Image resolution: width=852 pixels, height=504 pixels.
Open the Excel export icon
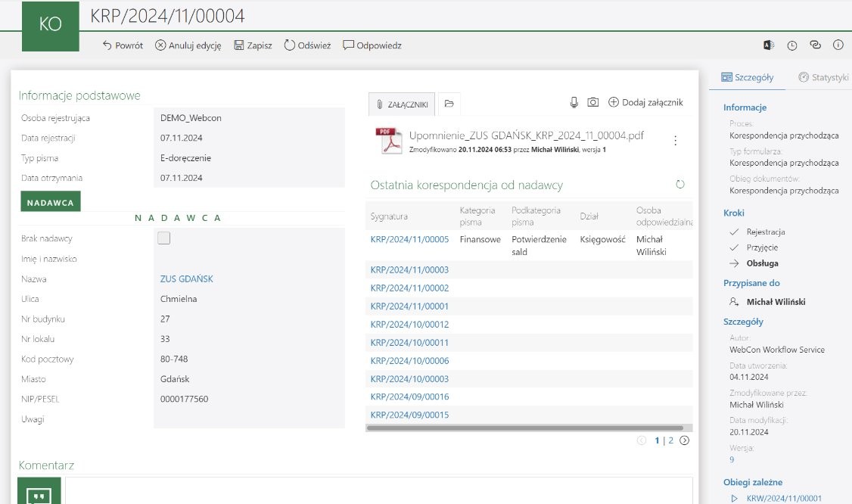(769, 45)
